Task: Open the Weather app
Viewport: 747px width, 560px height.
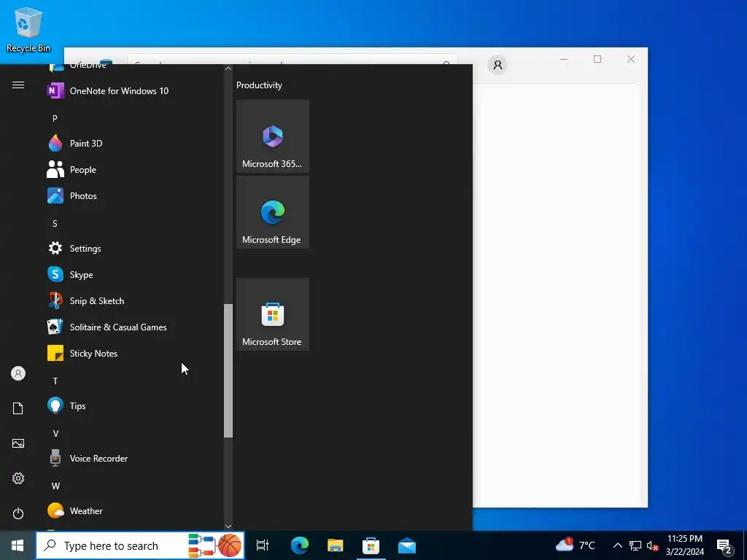Action: tap(133, 511)
